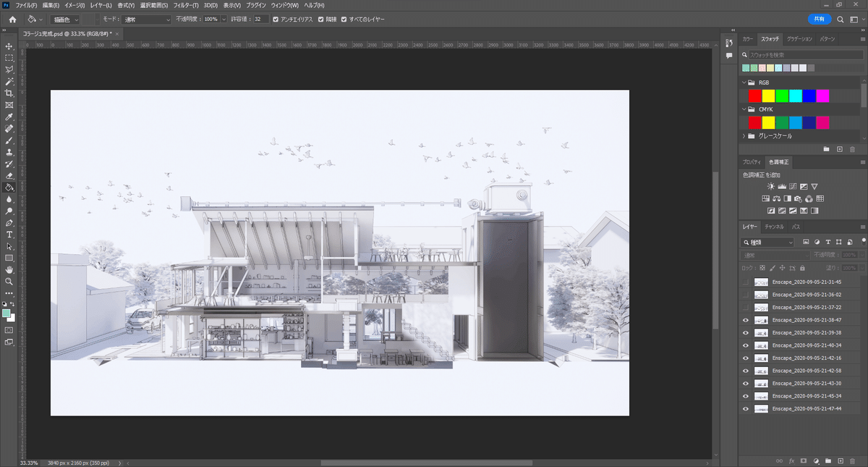The image size is (868, 467).
Task: Switch to the チャンネル tab
Action: (774, 227)
